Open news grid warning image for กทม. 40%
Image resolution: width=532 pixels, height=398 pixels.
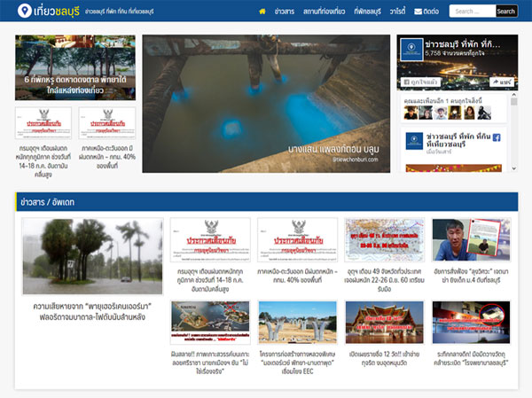298,240
